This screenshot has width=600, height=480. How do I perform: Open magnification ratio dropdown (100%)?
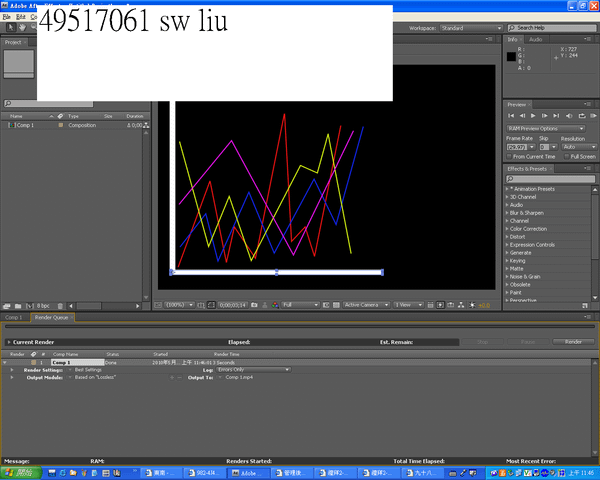pyautogui.click(x=179, y=305)
